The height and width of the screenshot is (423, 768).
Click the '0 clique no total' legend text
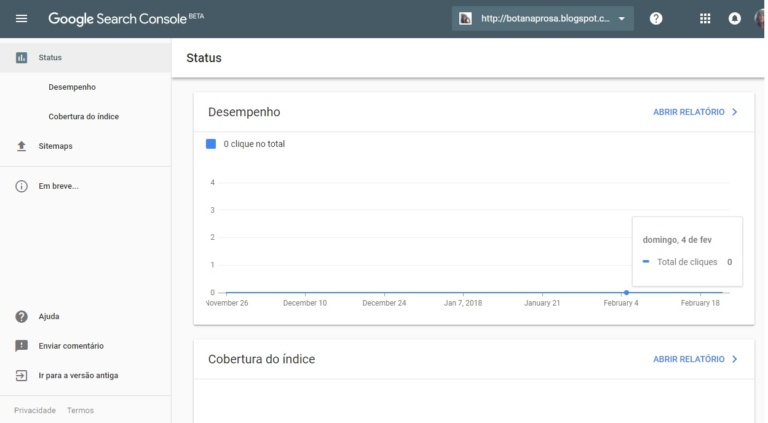tap(254, 144)
